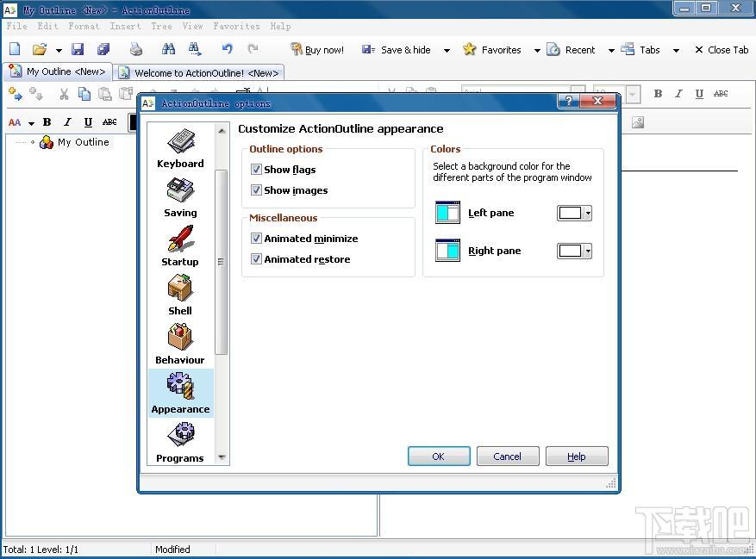Open the Startup rocket category

click(180, 246)
